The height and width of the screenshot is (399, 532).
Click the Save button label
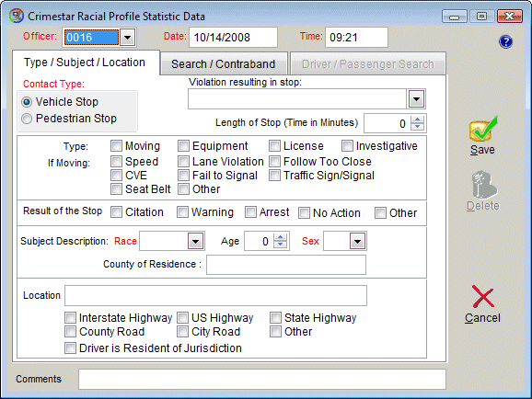coord(482,150)
